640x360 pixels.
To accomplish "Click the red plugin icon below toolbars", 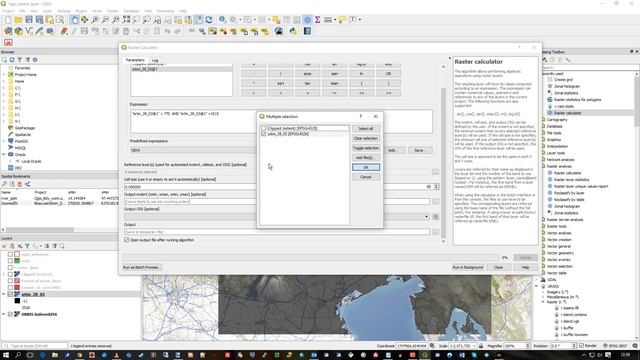I will 8,42.
